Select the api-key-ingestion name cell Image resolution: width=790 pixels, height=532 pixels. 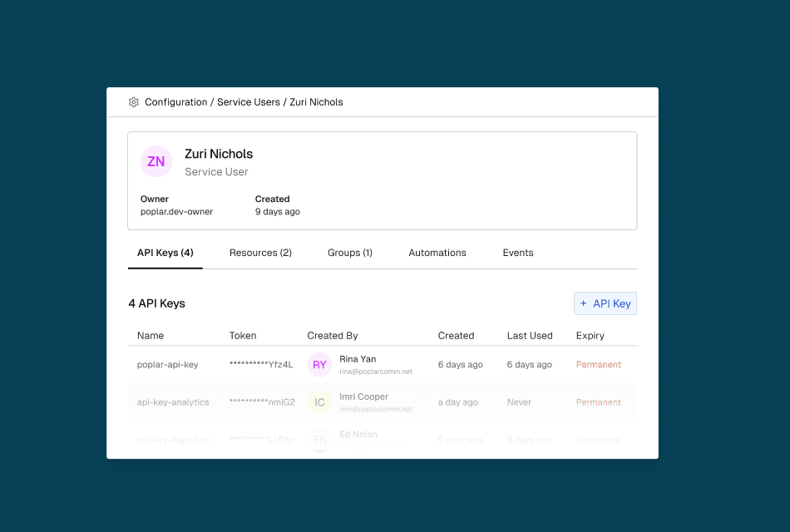173,440
